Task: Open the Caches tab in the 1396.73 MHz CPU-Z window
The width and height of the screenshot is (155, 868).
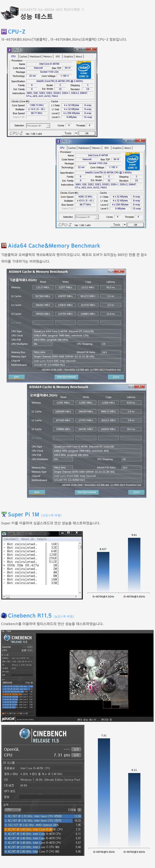Action: 23,57
